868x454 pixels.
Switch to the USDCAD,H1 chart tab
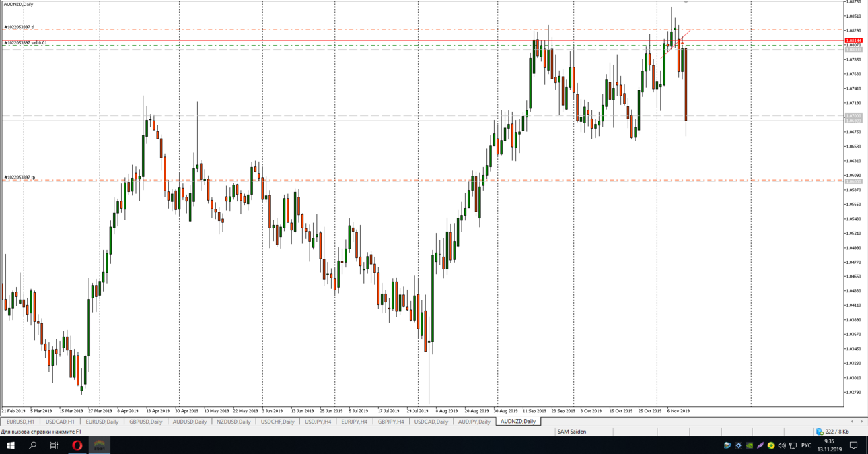coord(60,422)
